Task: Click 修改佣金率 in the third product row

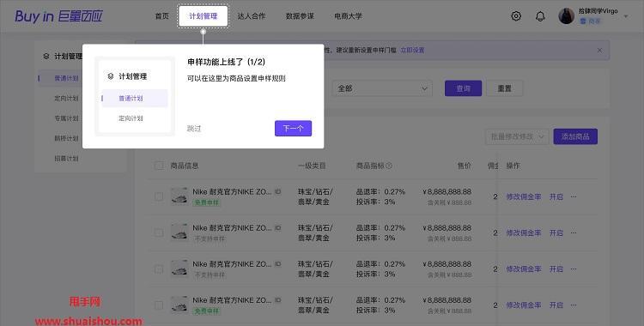Action: [x=524, y=269]
